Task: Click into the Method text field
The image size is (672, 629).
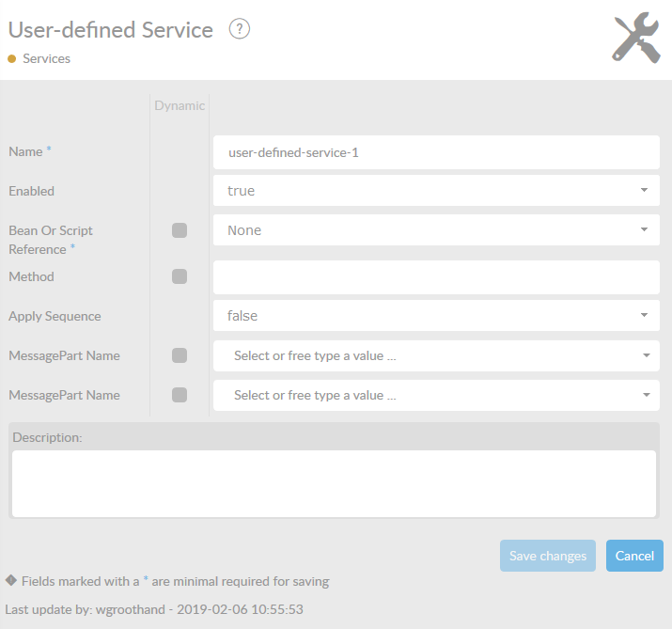Action: (436, 277)
